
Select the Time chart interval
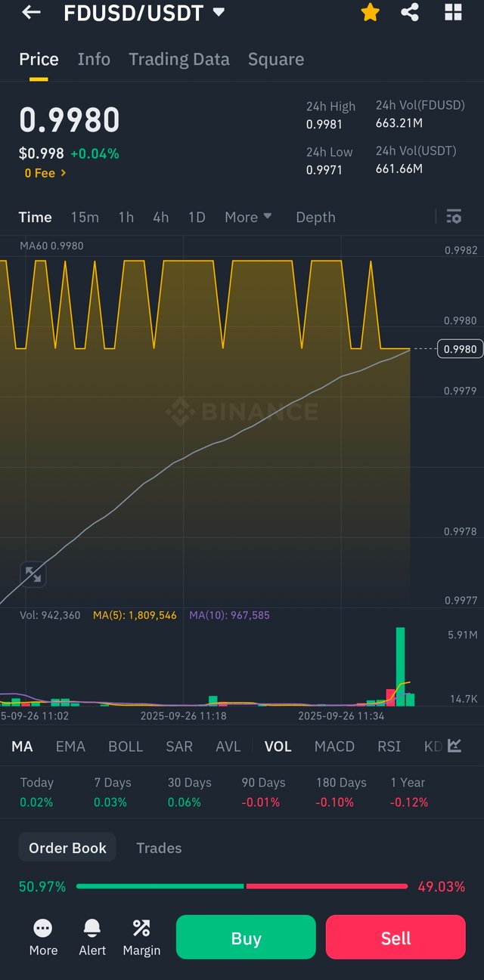tap(36, 217)
